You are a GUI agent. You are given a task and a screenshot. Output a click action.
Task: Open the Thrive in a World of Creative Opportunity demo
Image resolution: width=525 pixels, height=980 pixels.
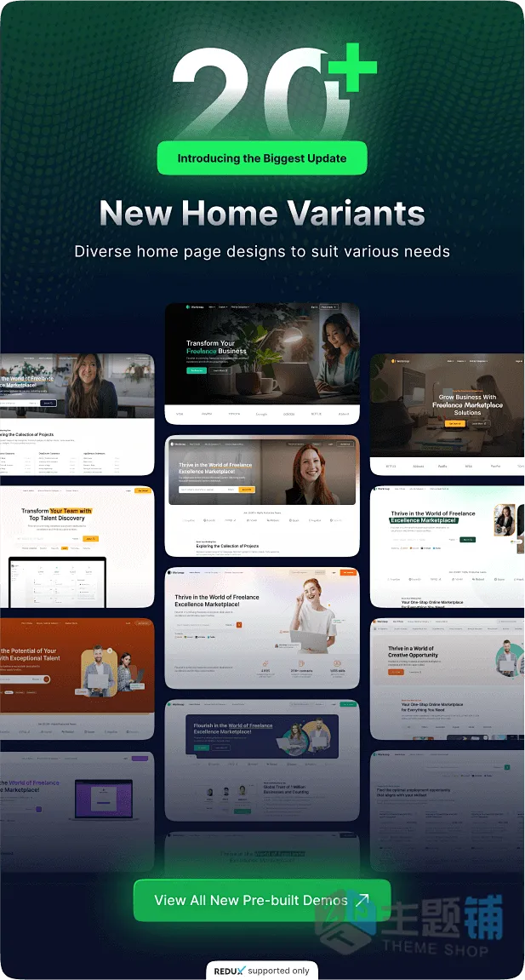[x=447, y=679]
